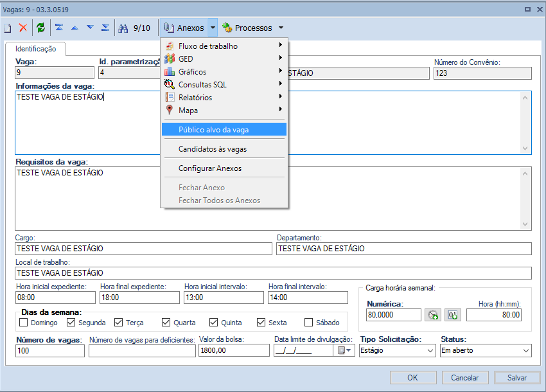Click Número de vagas para deficientes field
546x392 pixels.
click(x=142, y=351)
